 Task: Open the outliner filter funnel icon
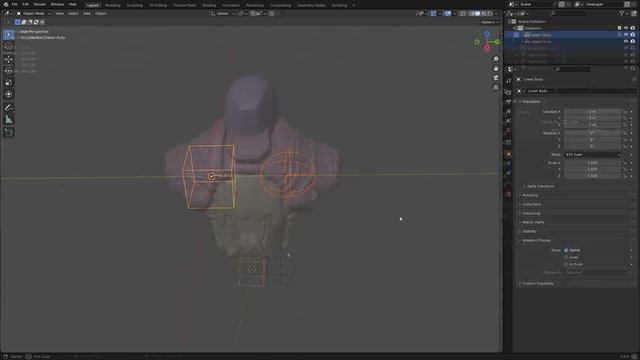point(622,13)
